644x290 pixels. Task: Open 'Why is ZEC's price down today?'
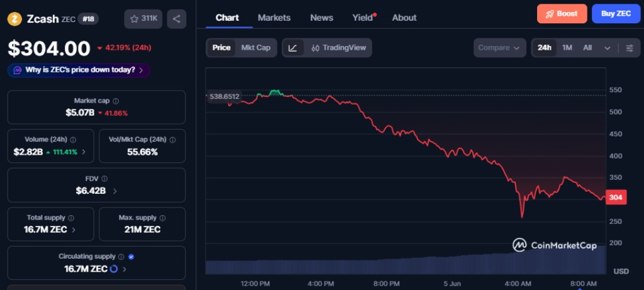tap(79, 70)
